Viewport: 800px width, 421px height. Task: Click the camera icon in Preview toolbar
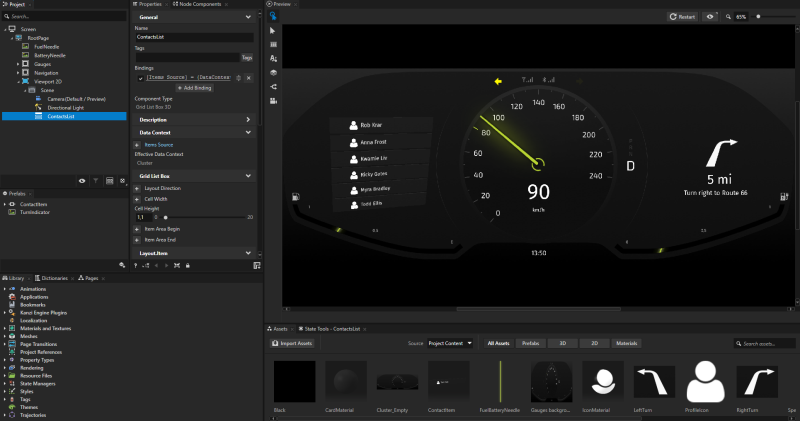click(273, 101)
